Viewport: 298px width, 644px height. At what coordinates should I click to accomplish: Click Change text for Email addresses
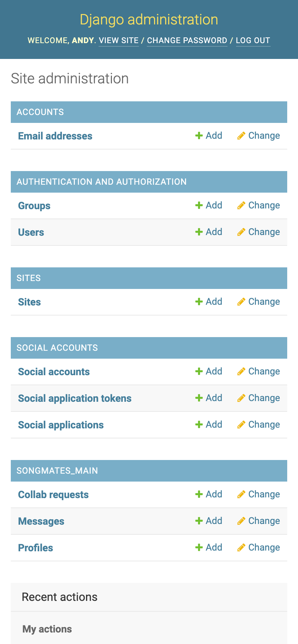pyautogui.click(x=264, y=135)
